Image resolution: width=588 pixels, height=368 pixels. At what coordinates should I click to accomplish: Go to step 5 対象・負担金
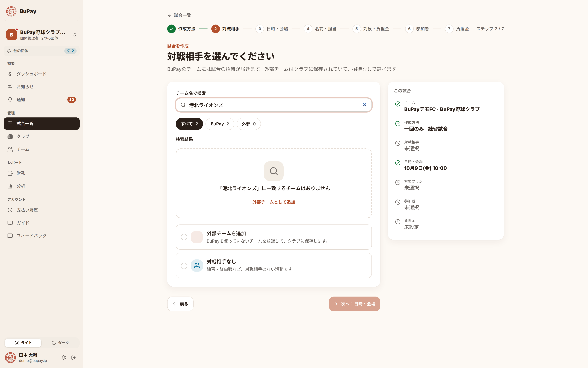pyautogui.click(x=371, y=29)
